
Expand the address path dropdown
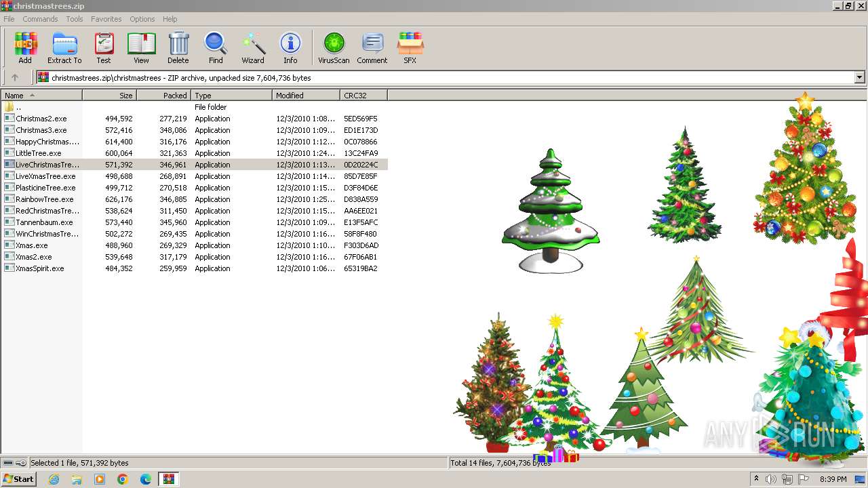(860, 77)
